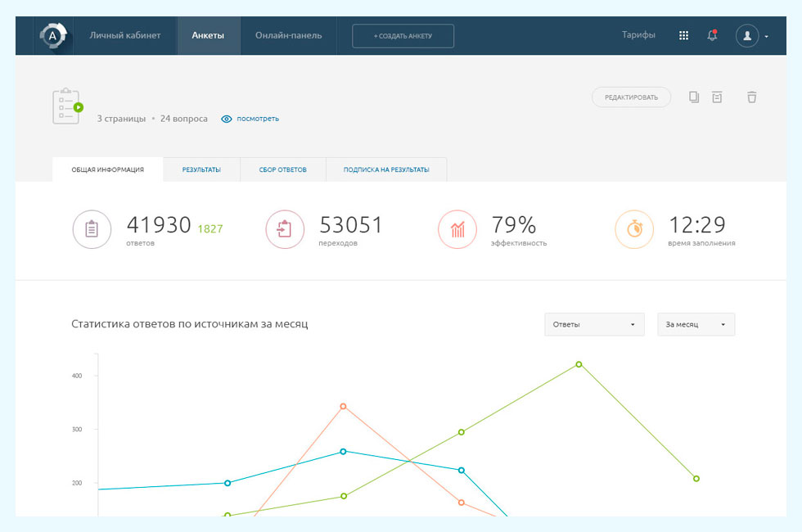
Task: Open the notifications bell
Action: tap(712, 35)
